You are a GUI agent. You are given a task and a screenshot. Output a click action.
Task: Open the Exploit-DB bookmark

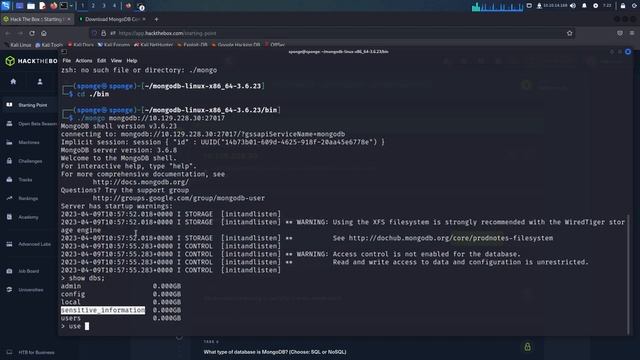click(x=192, y=45)
